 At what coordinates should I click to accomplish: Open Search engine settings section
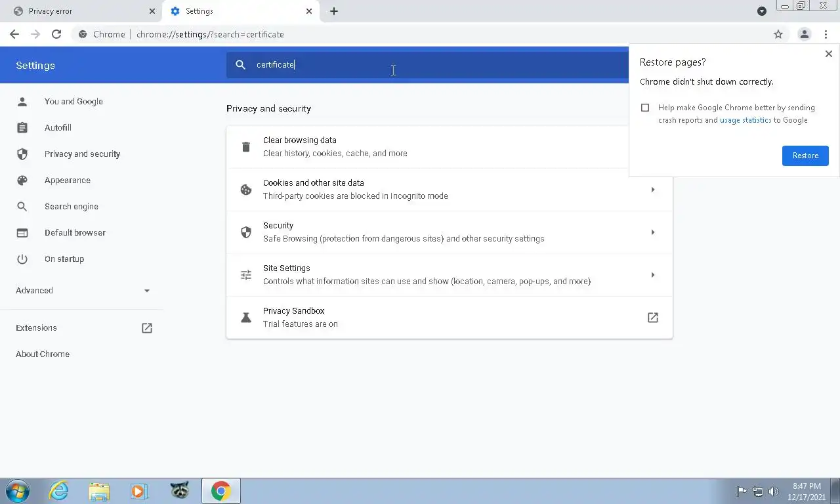tap(72, 206)
